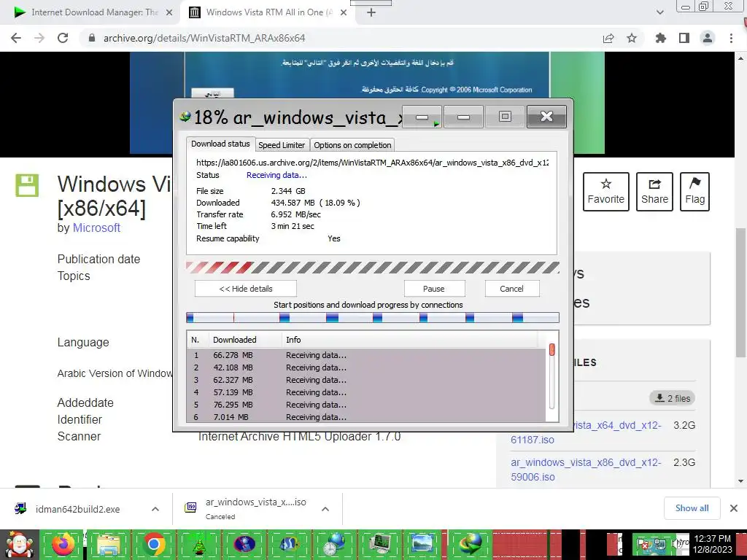Click the connections progress segment bar
The image size is (747, 560).
[373, 318]
